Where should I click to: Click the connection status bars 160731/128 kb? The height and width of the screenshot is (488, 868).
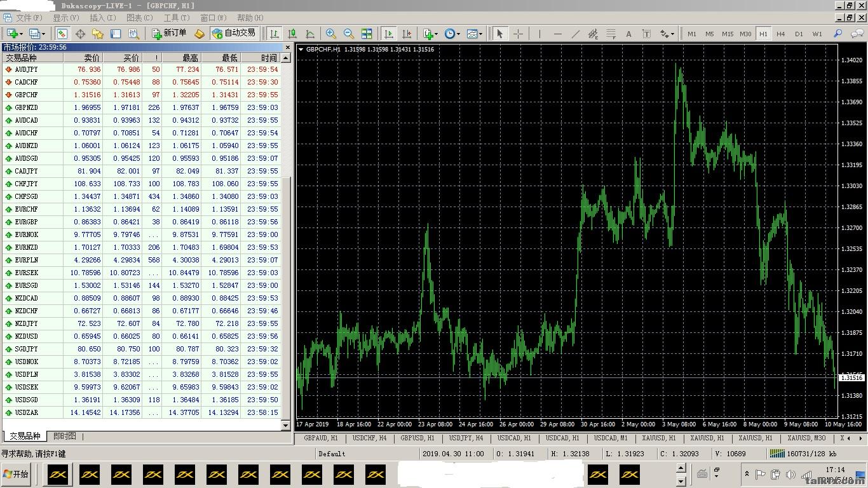click(x=803, y=454)
